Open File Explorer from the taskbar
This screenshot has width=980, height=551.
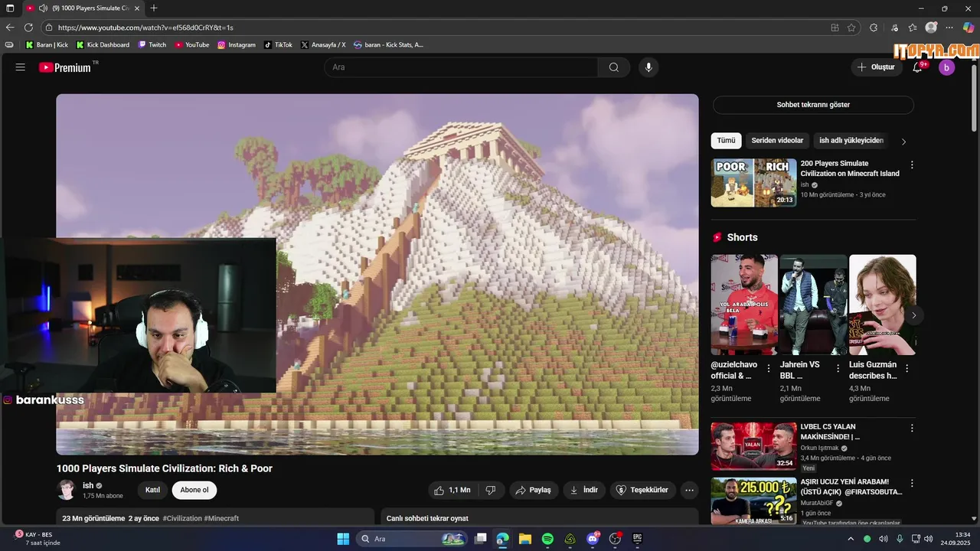(x=525, y=539)
